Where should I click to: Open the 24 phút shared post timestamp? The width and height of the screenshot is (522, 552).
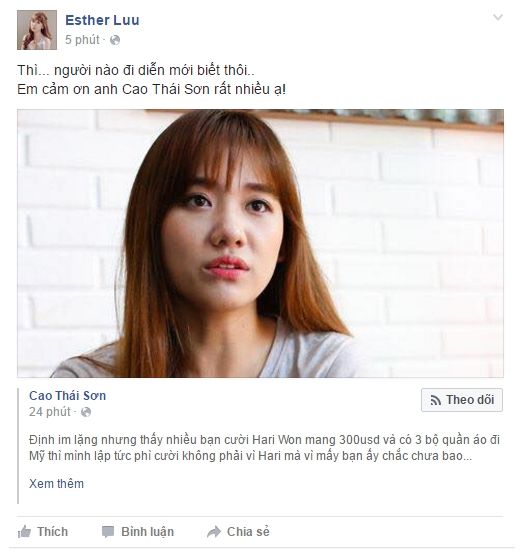tap(50, 412)
